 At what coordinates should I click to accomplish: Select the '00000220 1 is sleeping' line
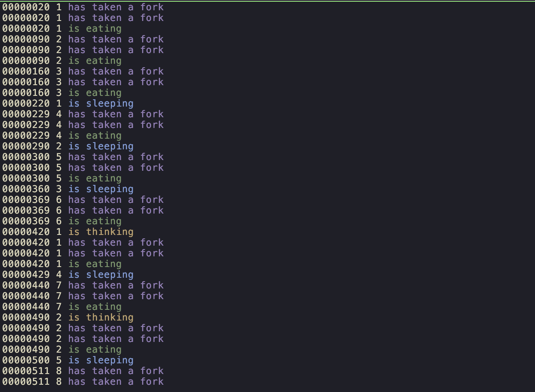68,104
